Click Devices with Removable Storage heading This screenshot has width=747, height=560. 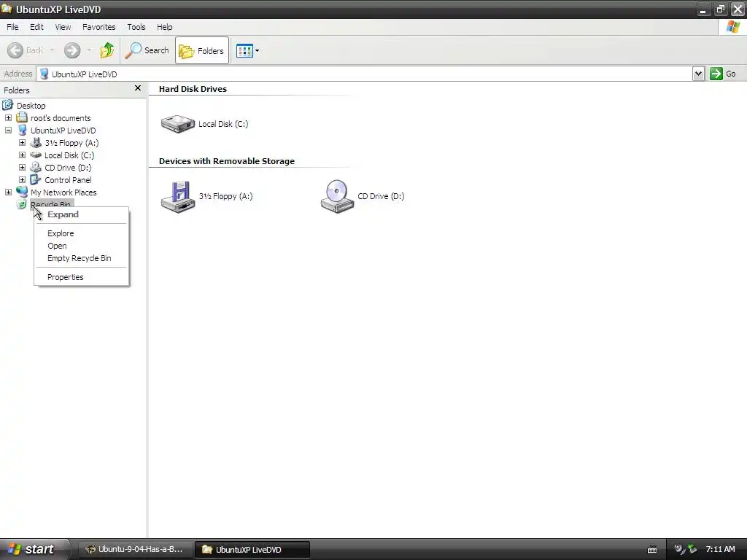pos(227,161)
